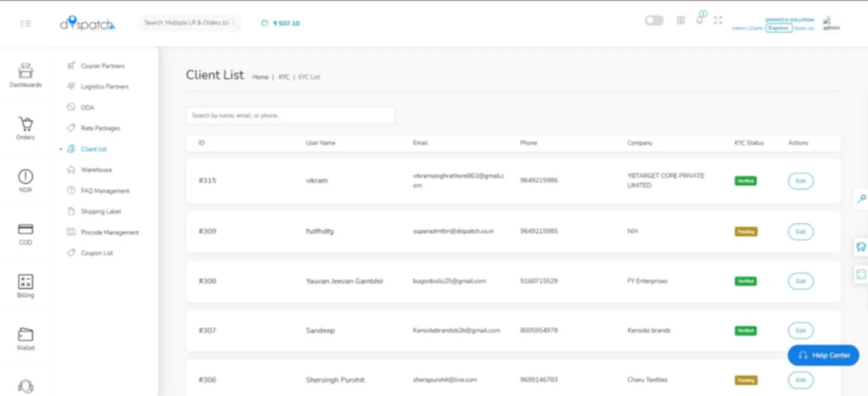The image size is (868, 396).
Task: Open the admin profile menu
Action: 831,23
